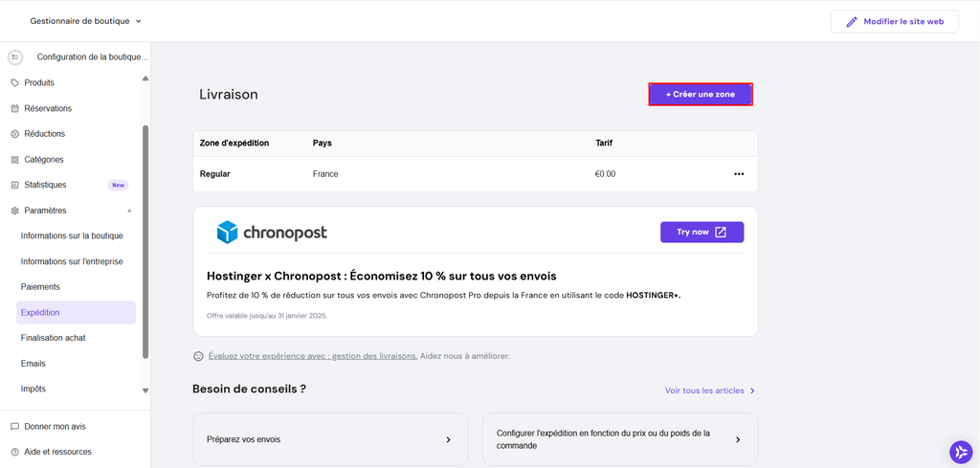The height and width of the screenshot is (468, 980).
Task: Click the Statistiques chart icon
Action: [14, 185]
